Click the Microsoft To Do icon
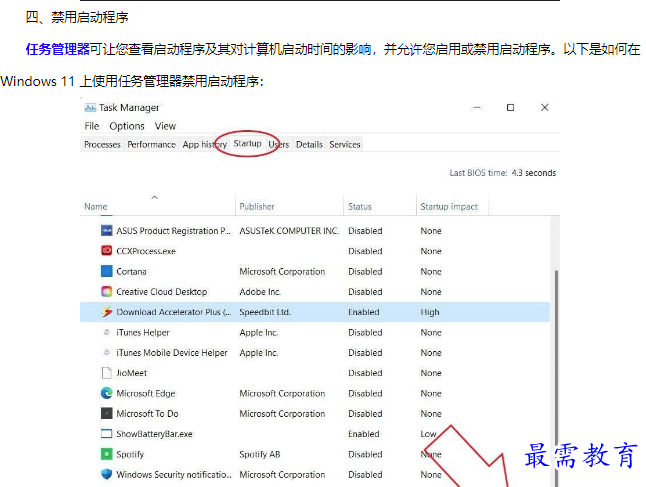The image size is (646, 487). (107, 413)
